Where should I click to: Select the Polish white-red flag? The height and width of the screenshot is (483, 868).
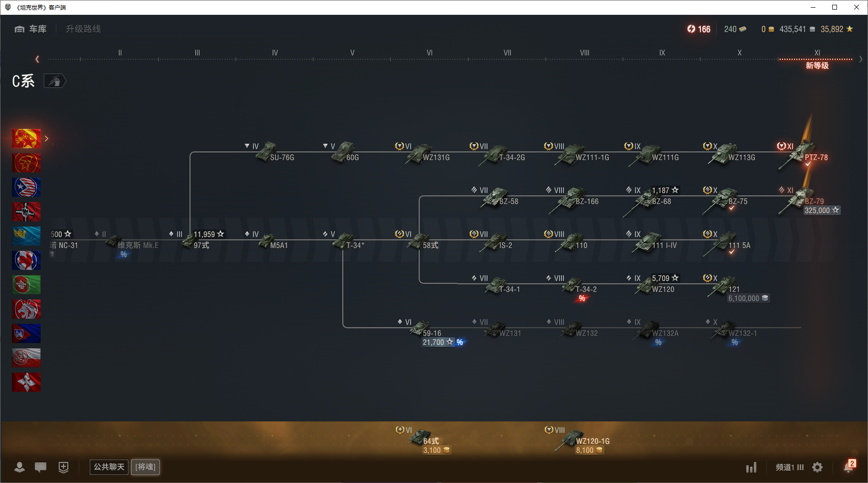coord(26,358)
